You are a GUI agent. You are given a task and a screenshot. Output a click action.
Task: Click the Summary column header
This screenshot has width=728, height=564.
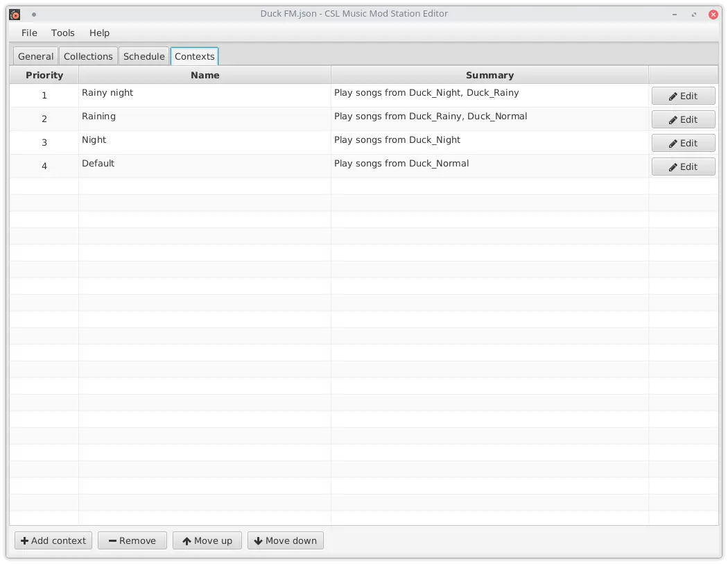click(489, 75)
